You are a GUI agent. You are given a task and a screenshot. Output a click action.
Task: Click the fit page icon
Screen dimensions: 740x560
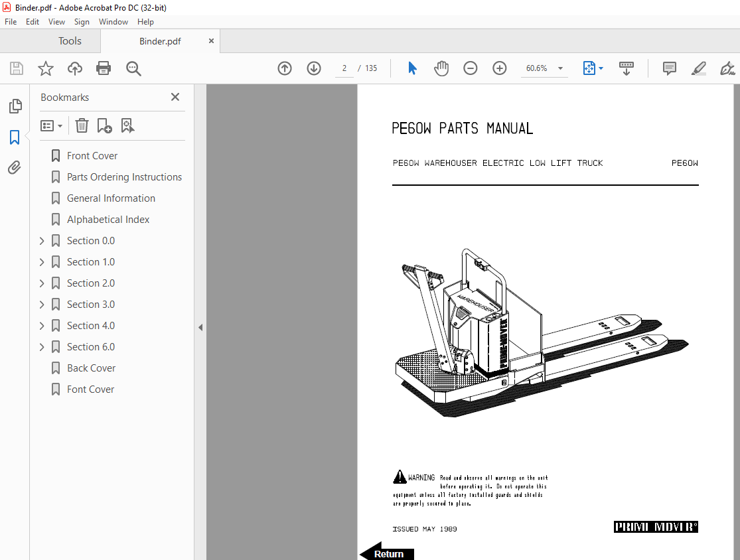pyautogui.click(x=589, y=68)
